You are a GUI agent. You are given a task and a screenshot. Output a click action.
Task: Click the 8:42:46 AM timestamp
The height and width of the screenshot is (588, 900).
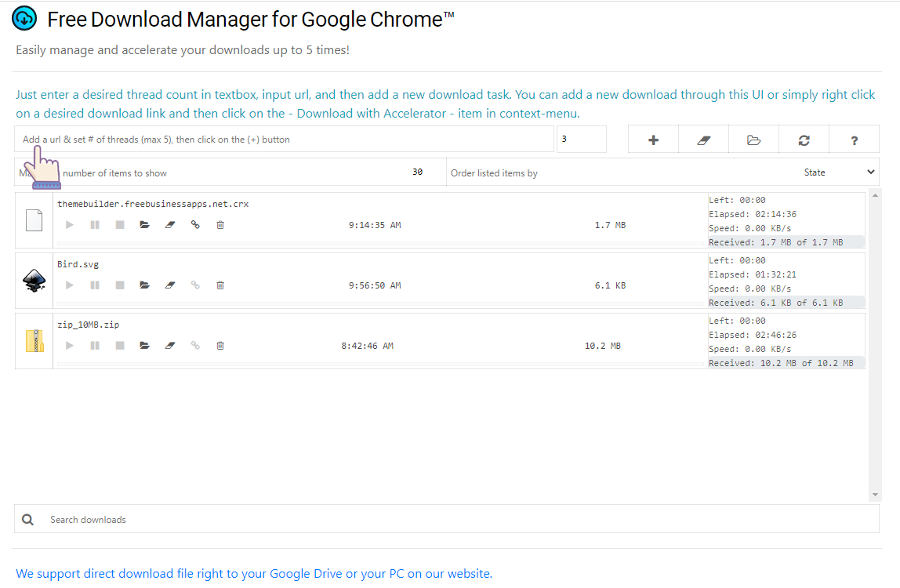368,346
